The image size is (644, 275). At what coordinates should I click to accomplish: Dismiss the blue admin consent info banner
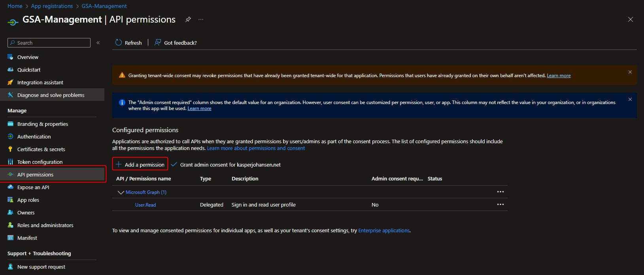pos(630,99)
